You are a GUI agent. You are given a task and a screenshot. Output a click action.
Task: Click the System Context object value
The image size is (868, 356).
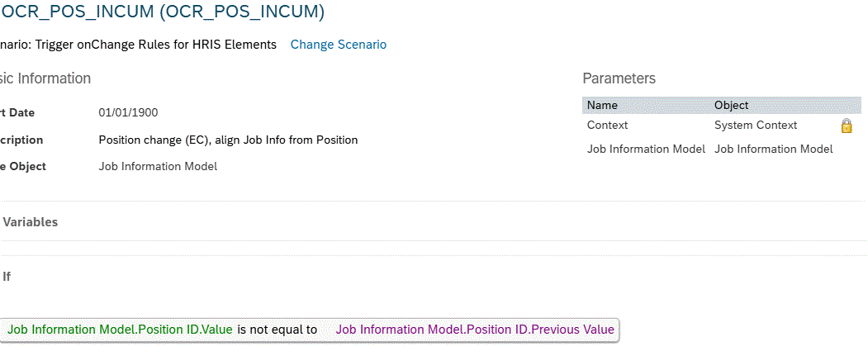756,126
